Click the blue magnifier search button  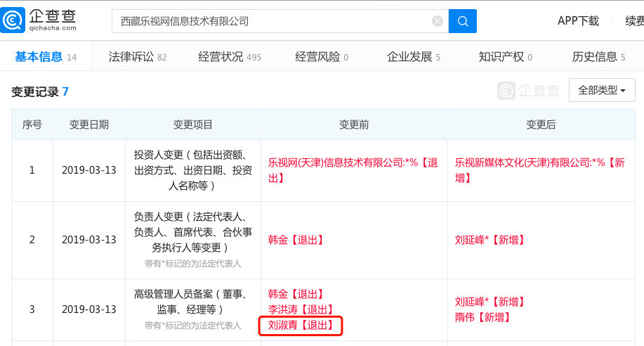click(x=463, y=21)
